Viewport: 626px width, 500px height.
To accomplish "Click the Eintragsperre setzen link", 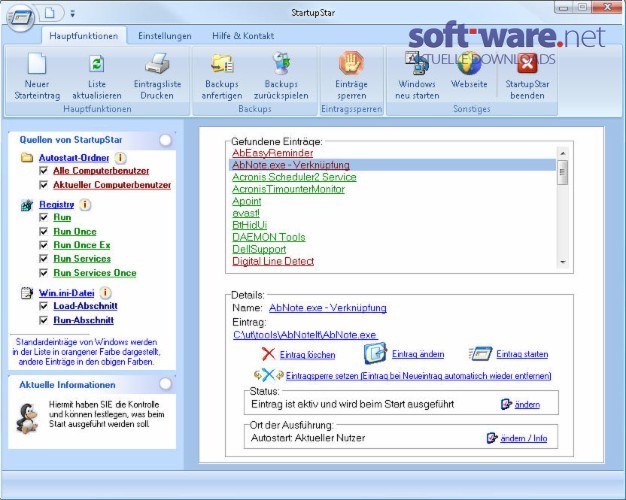I will pos(418,376).
